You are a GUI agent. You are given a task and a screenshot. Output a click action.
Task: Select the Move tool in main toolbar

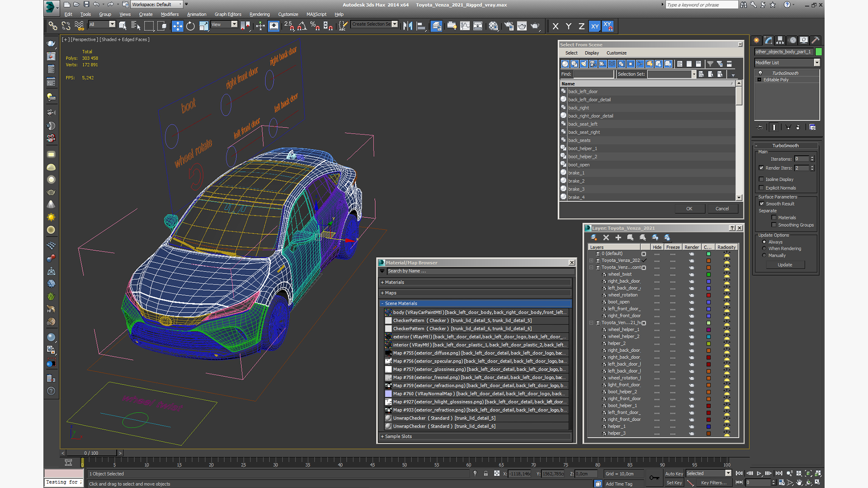coord(177,26)
